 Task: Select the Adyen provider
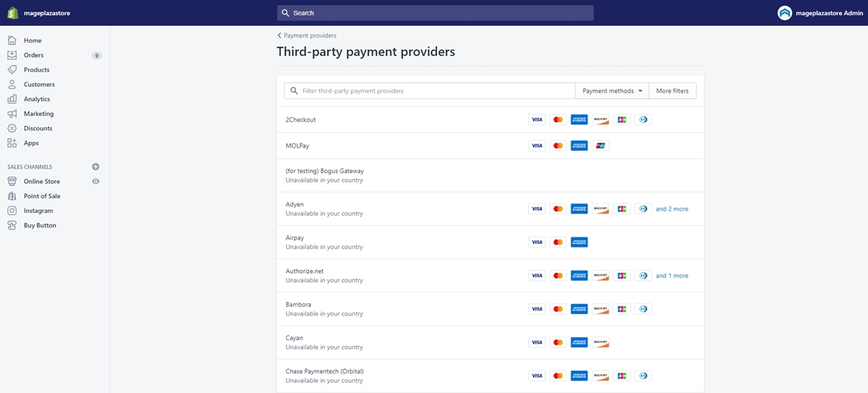click(490, 209)
